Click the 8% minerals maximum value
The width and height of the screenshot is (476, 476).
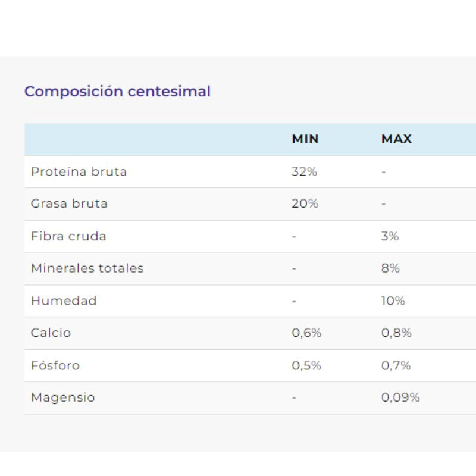(390, 268)
